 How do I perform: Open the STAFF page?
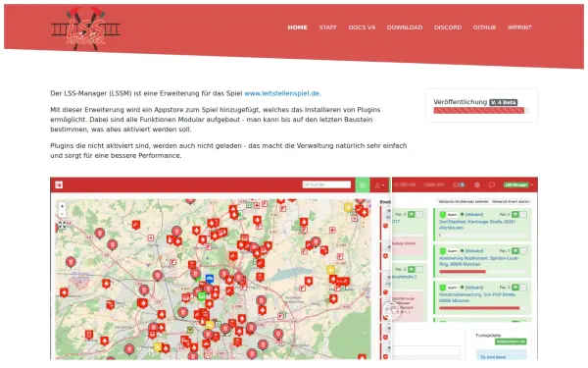point(327,27)
